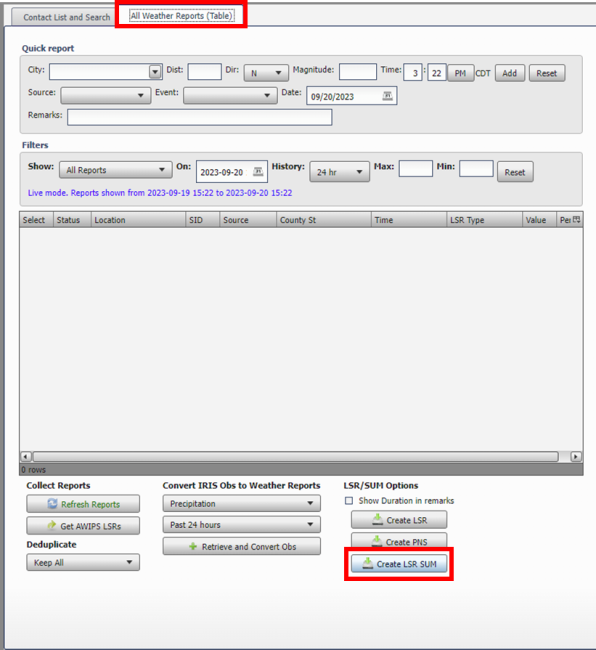Screen dimensions: 596x650
Task: Open the Quick report Date calendar icon
Action: [x=387, y=96]
